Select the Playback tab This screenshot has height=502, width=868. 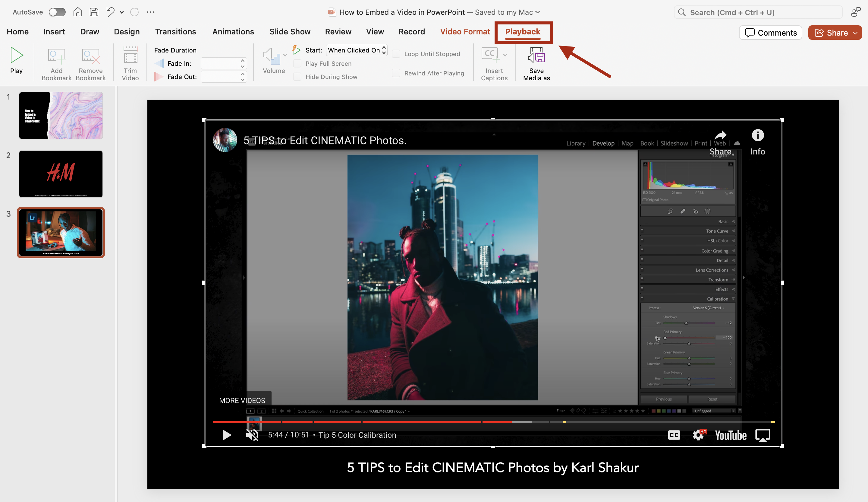pos(523,32)
